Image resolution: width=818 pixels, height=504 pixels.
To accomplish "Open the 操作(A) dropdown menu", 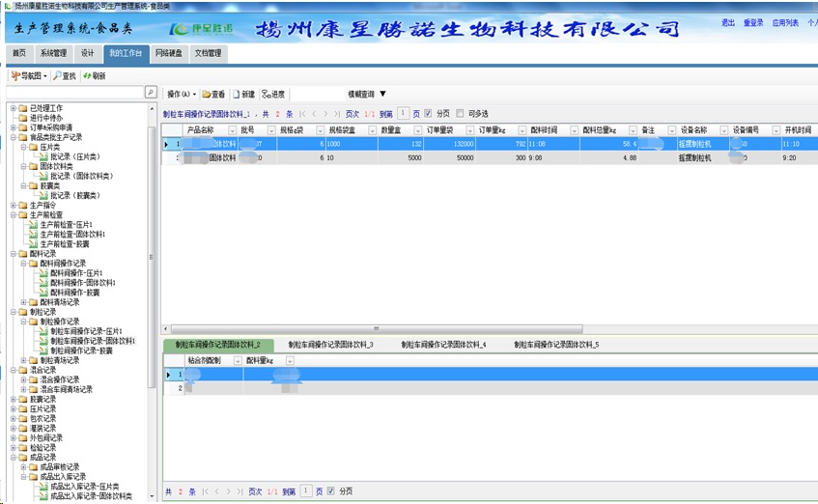I will 181,95.
